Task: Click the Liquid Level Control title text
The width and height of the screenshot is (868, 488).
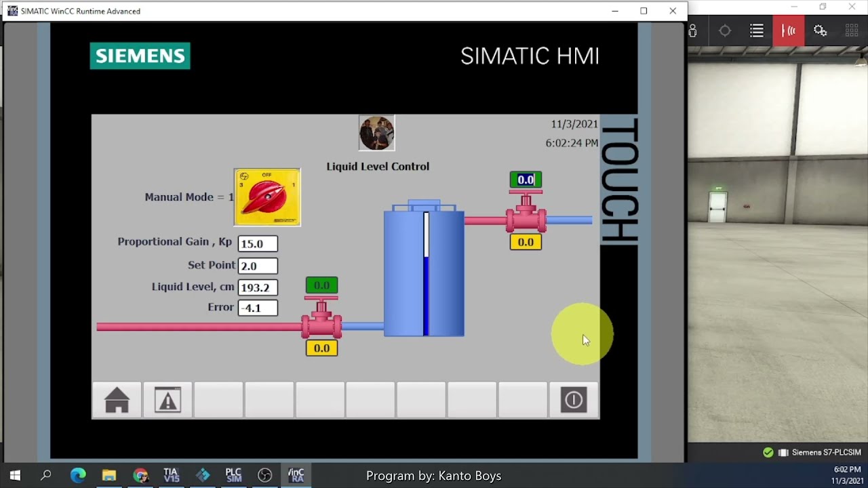Action: click(x=378, y=167)
